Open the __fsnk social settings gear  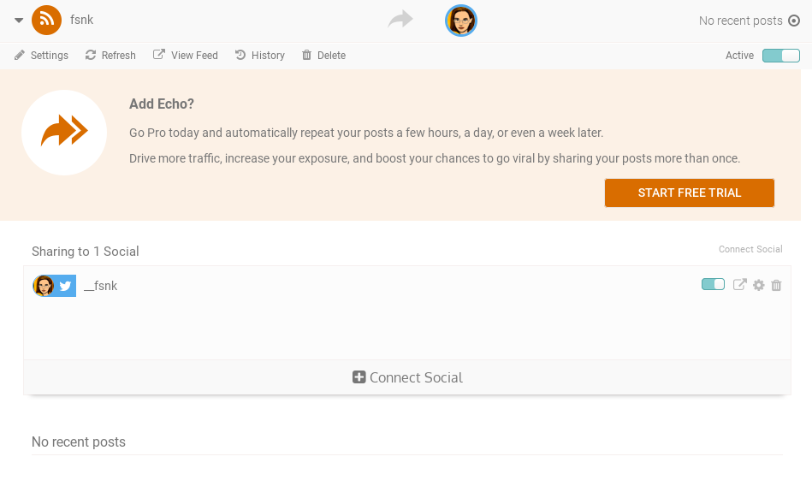click(758, 285)
